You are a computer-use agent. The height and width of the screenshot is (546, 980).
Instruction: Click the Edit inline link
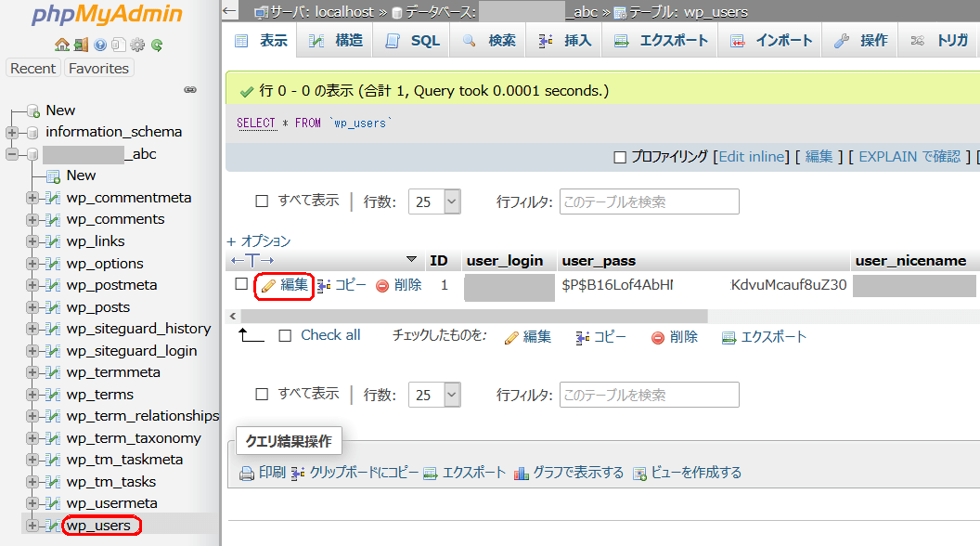coord(752,157)
